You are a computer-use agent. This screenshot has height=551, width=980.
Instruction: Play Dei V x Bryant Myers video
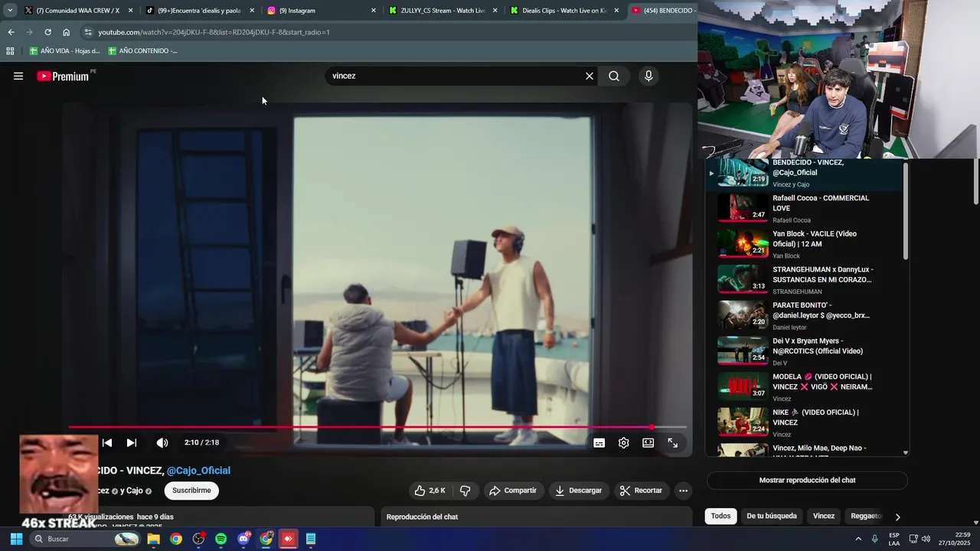(x=804, y=351)
